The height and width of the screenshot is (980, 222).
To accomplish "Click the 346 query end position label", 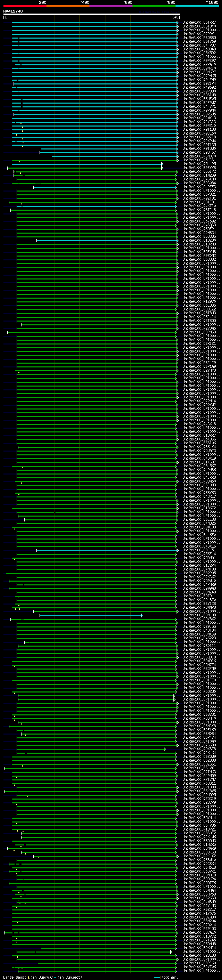I will click(175, 17).
